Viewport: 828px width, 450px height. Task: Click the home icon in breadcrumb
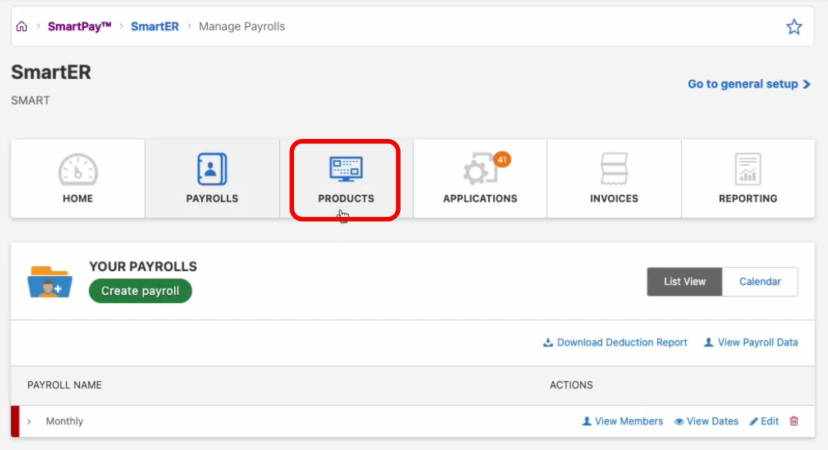click(22, 26)
